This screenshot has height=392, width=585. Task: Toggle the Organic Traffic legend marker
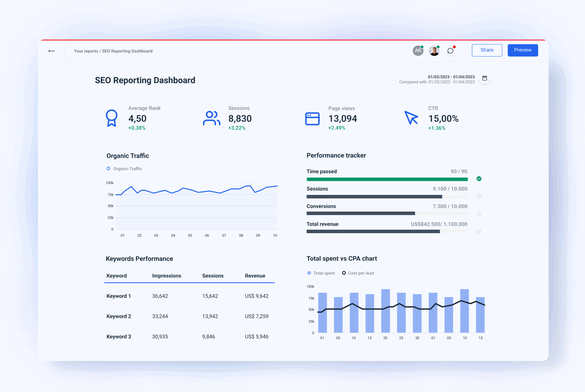point(109,168)
